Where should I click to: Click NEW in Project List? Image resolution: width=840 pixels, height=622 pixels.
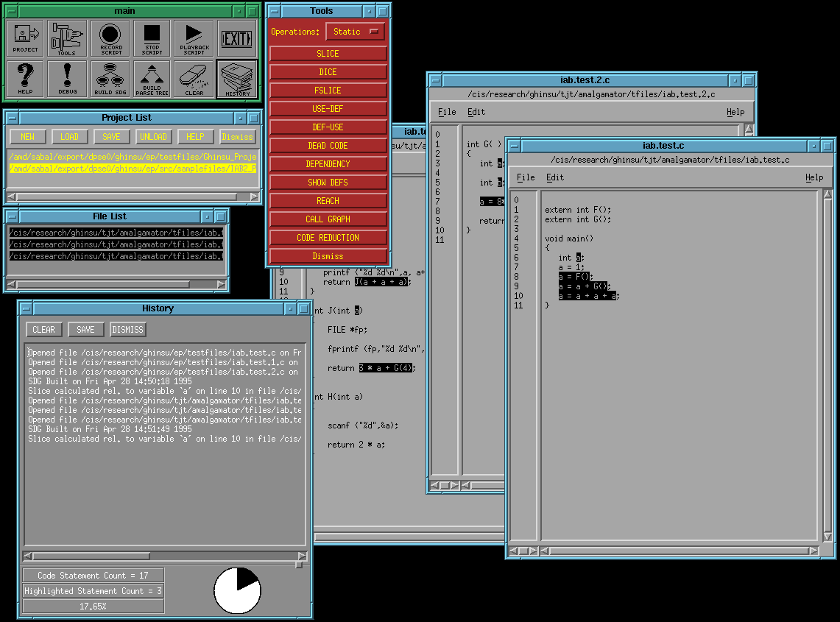coord(27,137)
